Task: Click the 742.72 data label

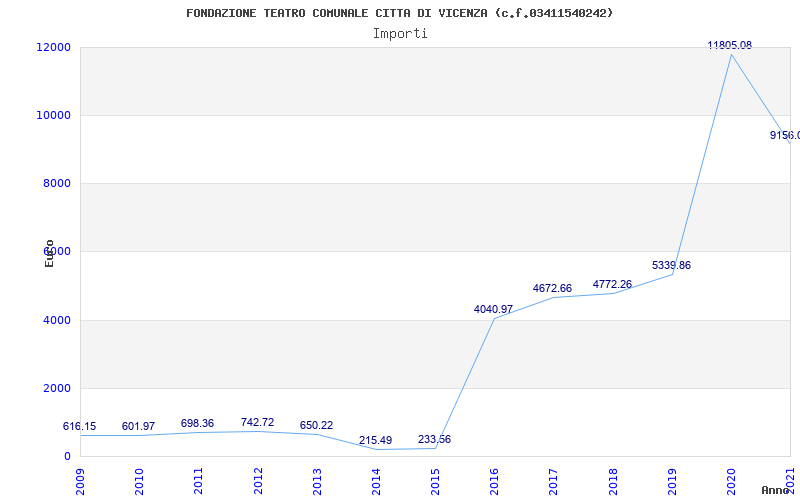Action: [x=257, y=422]
